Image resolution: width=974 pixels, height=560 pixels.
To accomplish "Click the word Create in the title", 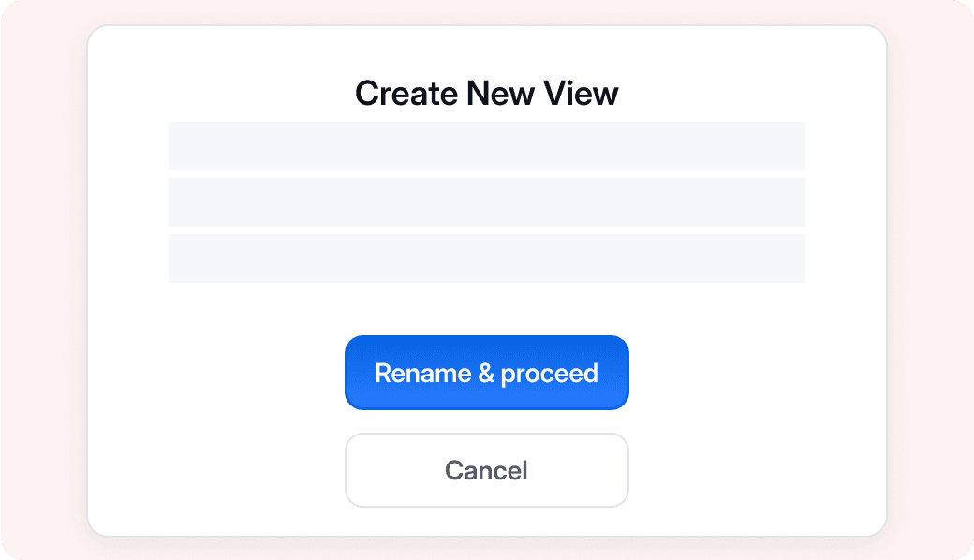I will [406, 94].
